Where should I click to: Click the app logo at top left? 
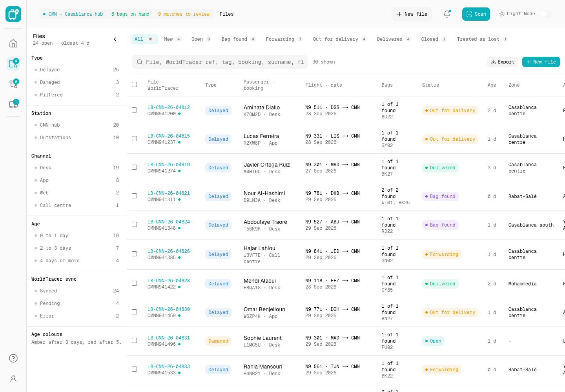tap(13, 14)
